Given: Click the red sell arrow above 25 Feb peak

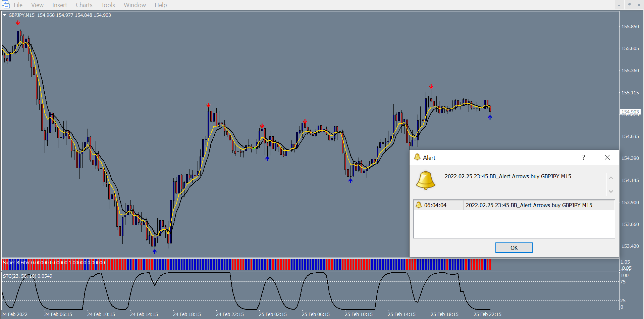Looking at the screenshot, I should [x=431, y=87].
